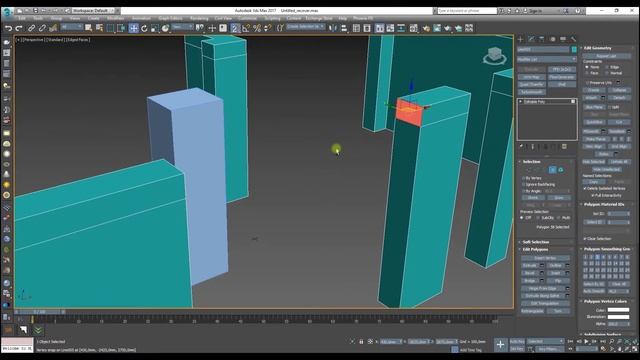Open the Tools menu
Viewport: 640px width, 360px height.
tap(38, 19)
